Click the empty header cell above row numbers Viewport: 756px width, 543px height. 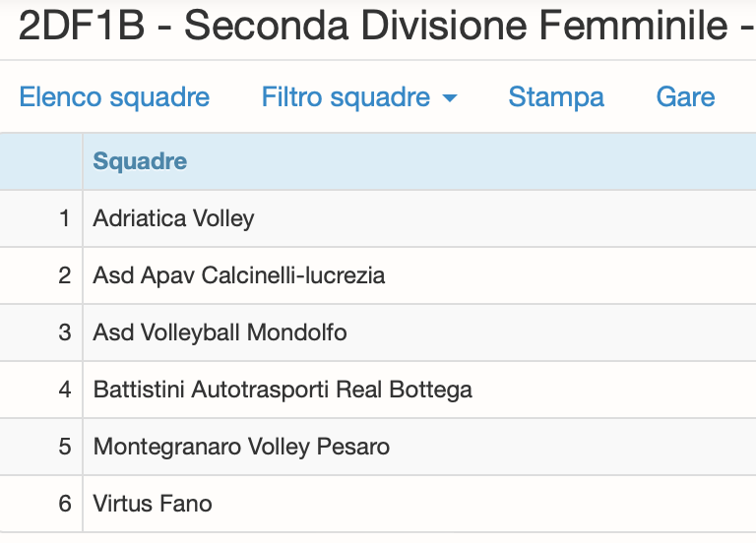(41, 161)
